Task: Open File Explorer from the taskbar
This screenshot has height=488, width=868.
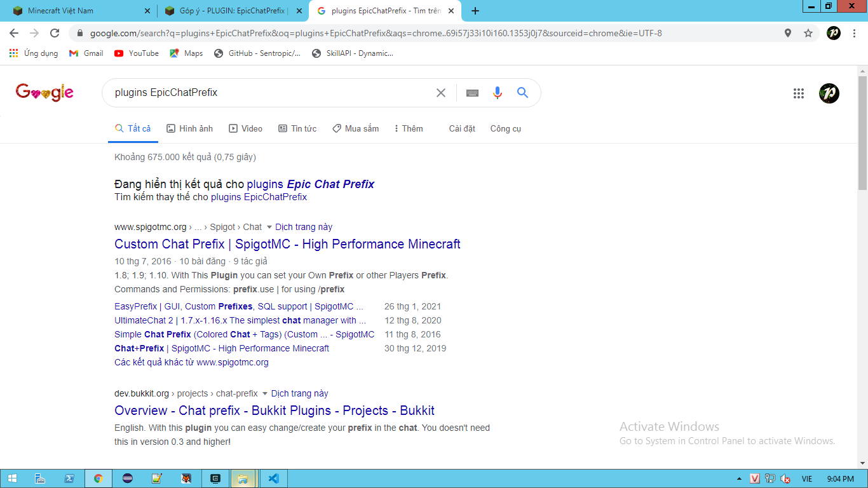Action: click(243, 479)
